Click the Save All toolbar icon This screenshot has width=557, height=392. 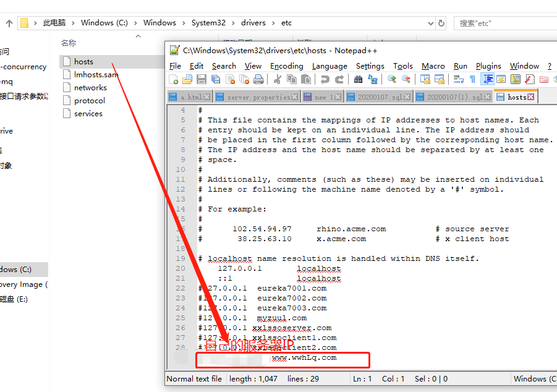click(x=215, y=79)
